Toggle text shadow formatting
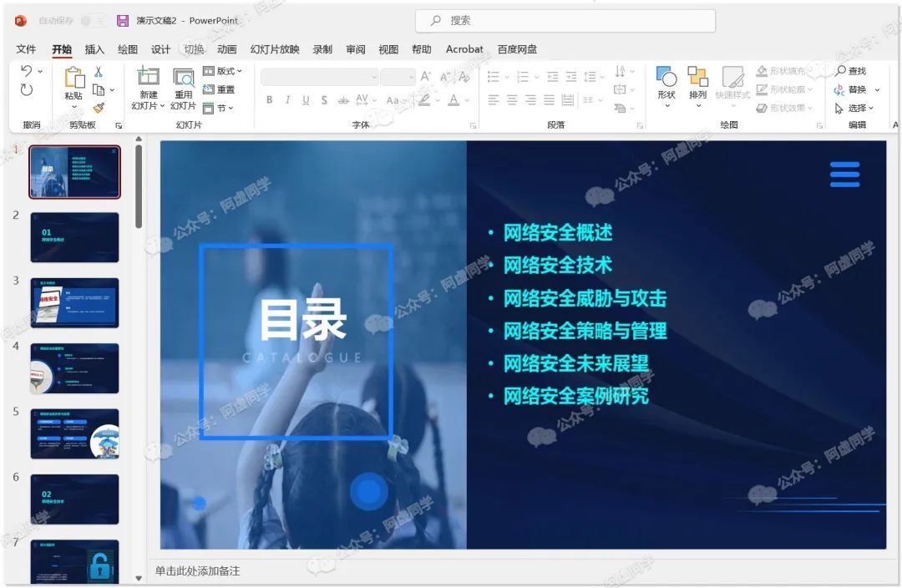 [x=324, y=100]
